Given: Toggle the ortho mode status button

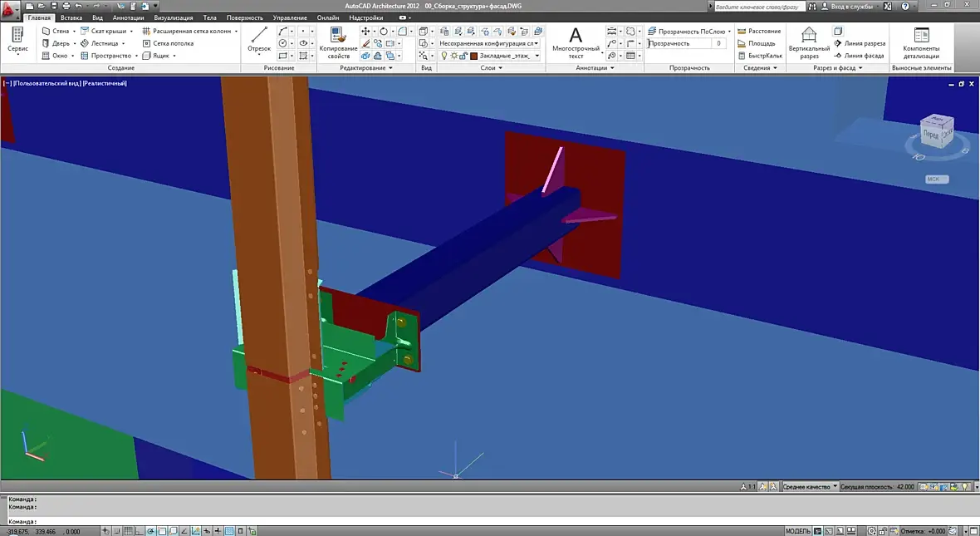Looking at the screenshot, I should point(140,531).
